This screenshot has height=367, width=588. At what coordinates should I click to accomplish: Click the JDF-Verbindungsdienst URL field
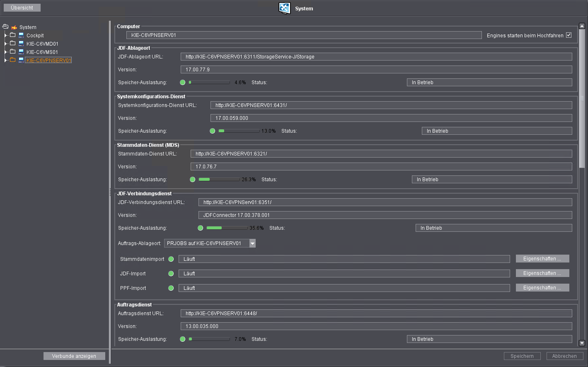click(x=385, y=202)
